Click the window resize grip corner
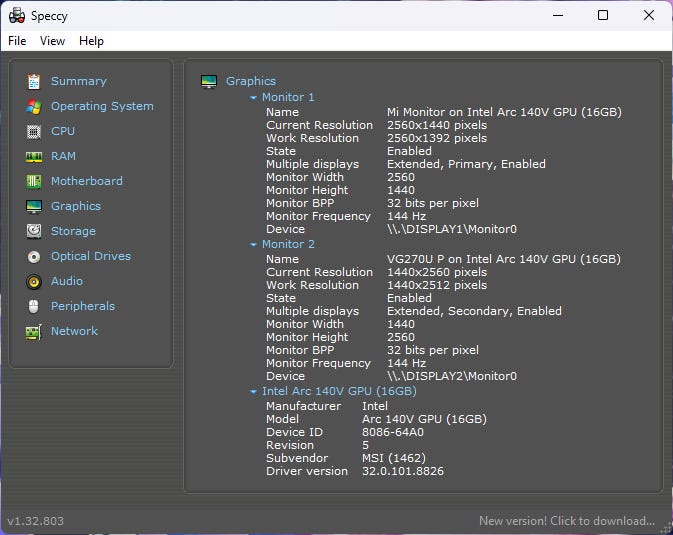Viewport: 673px width, 535px height. tap(667, 529)
